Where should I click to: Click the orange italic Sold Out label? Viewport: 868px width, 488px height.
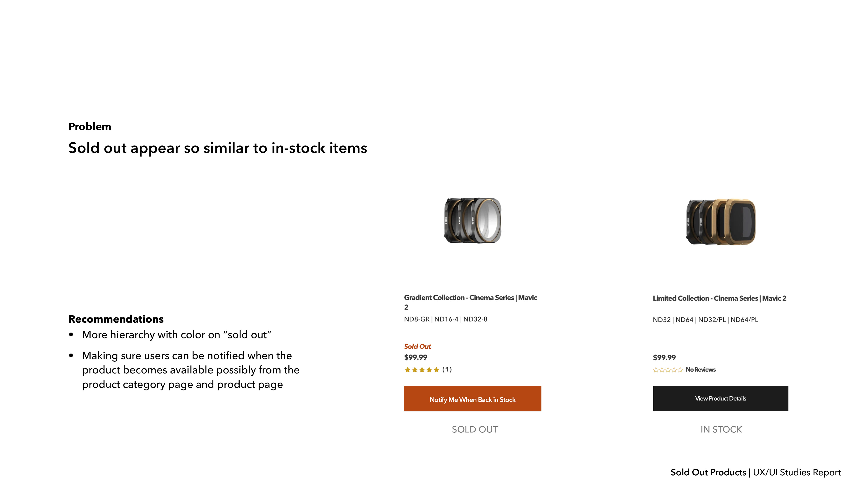pos(417,346)
